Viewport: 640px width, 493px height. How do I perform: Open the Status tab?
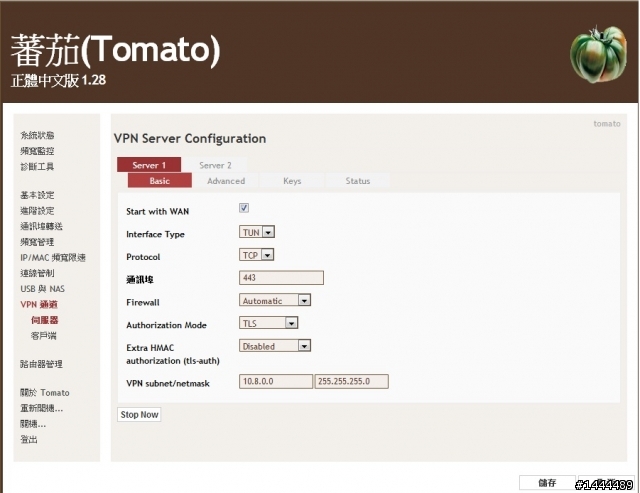358,180
